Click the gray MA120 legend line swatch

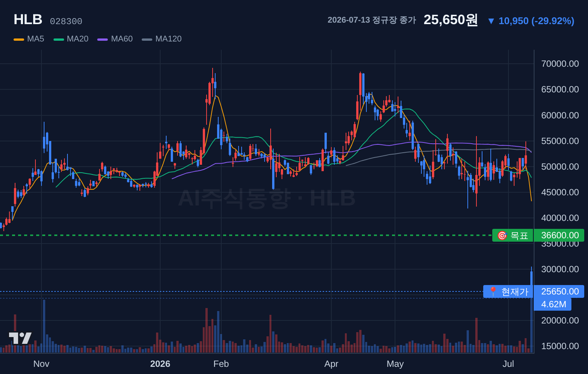click(147, 39)
